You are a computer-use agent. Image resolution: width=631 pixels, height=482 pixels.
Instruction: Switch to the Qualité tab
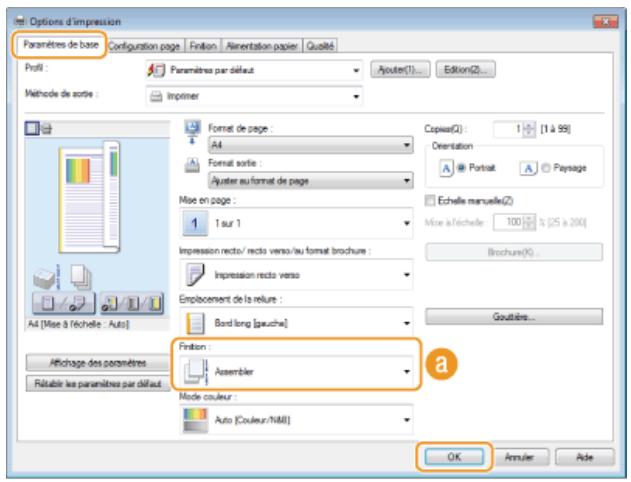(320, 46)
